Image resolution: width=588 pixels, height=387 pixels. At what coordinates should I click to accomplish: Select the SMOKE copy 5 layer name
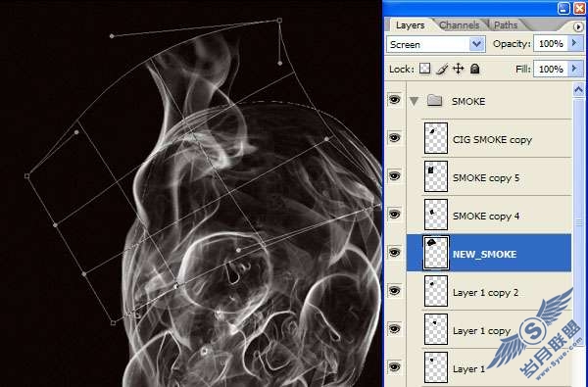pyautogui.click(x=486, y=177)
